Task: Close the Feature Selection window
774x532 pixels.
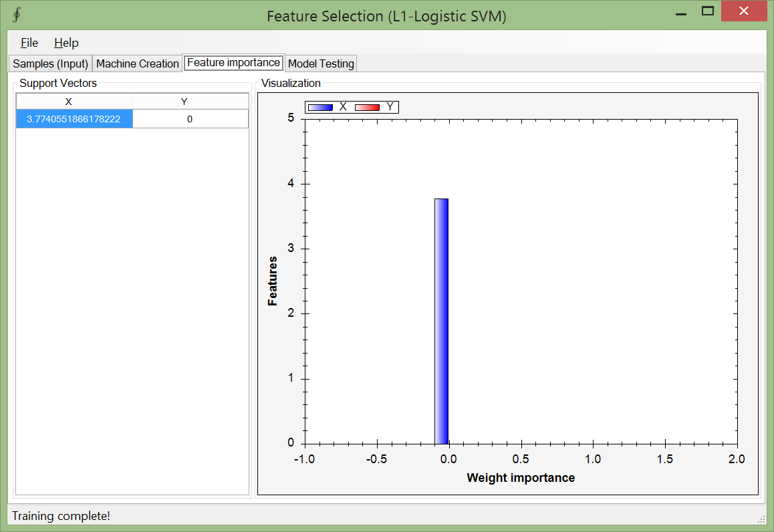Action: point(743,11)
